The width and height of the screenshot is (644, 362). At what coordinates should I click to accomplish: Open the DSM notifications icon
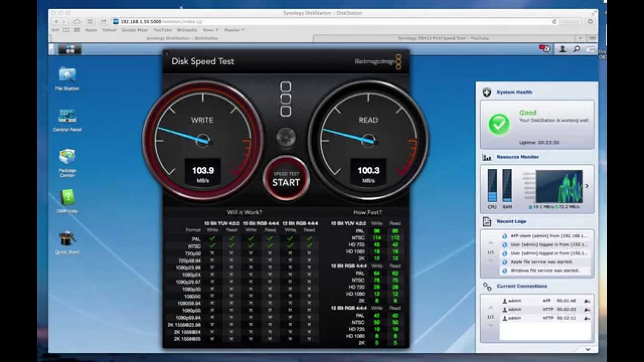[x=544, y=49]
